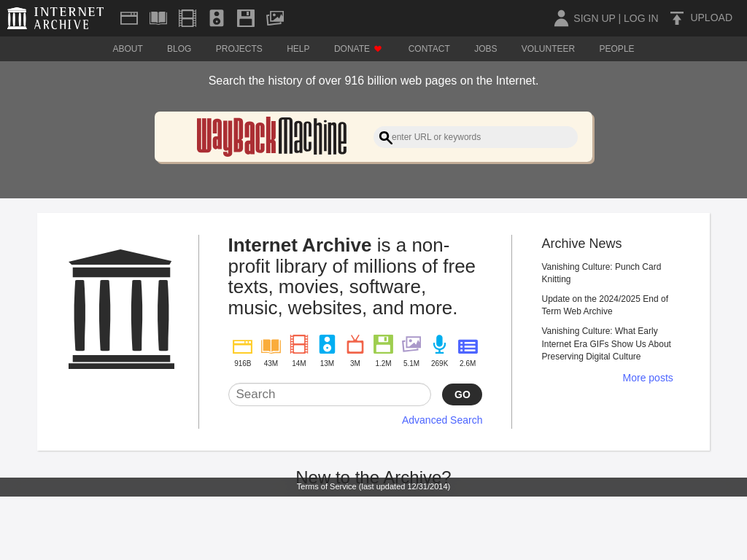747x560 pixels.
Task: Open the red video icon labeled 14M
Action: click(298, 344)
